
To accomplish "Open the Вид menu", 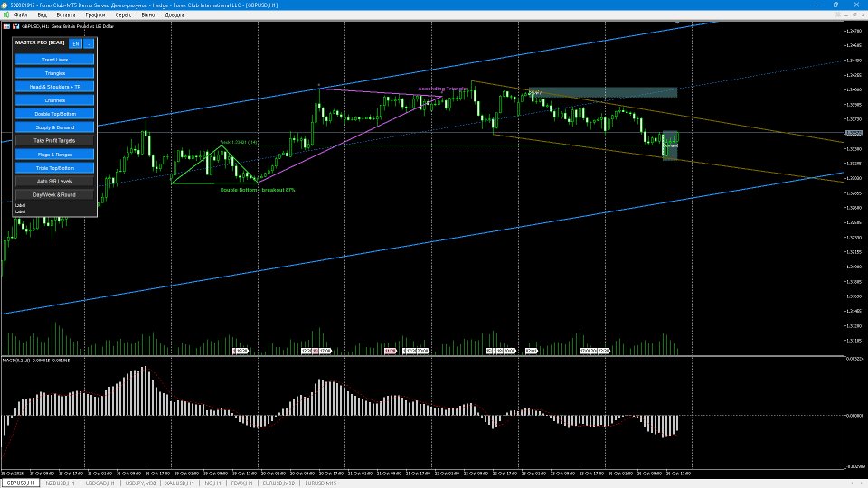I will pyautogui.click(x=42, y=15).
